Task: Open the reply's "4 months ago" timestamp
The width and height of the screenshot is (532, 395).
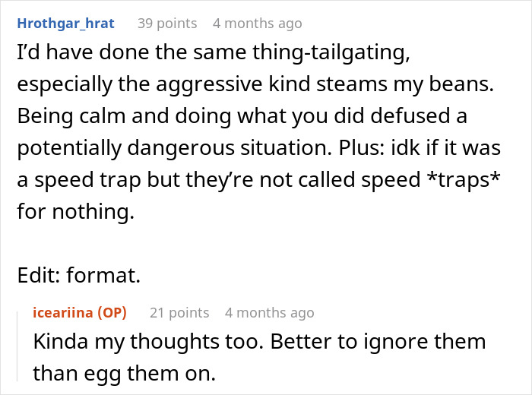Action: pyautogui.click(x=269, y=312)
